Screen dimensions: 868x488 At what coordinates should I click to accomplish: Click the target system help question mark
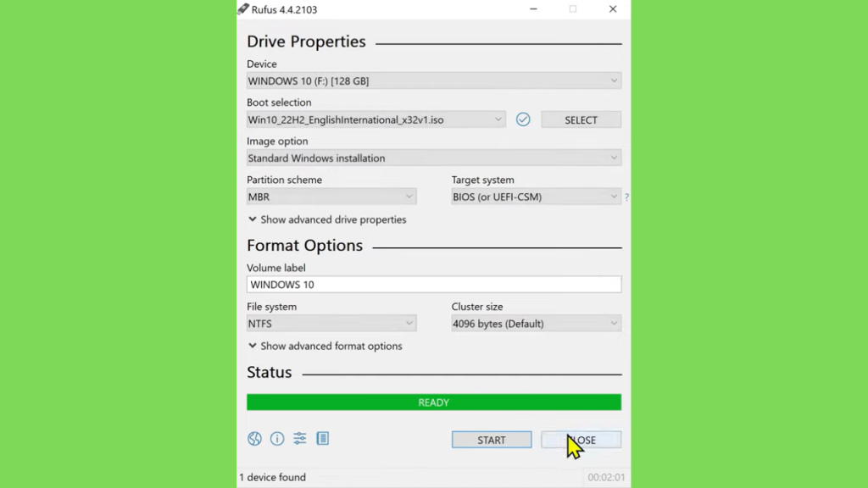626,197
